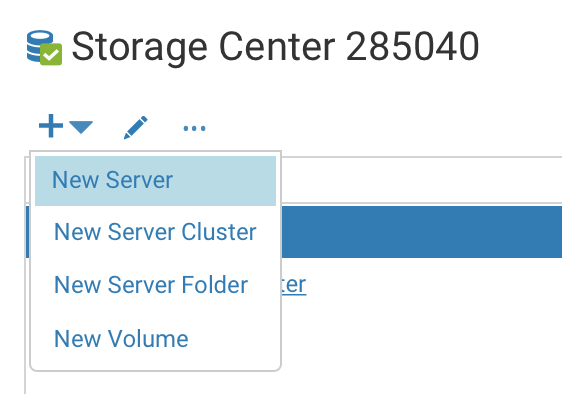Pick New Server Folder entry
562x394 pixels.
click(151, 285)
